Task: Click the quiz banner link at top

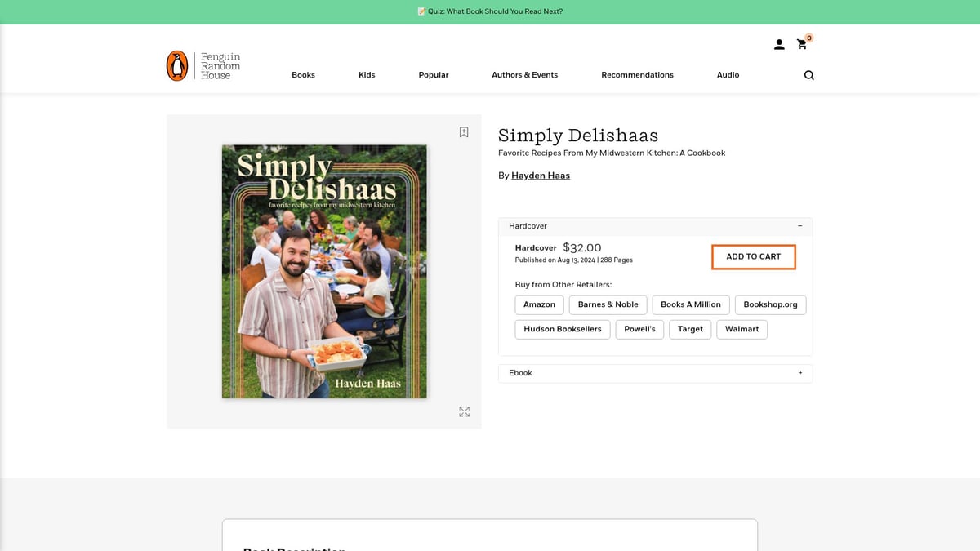Action: click(490, 11)
